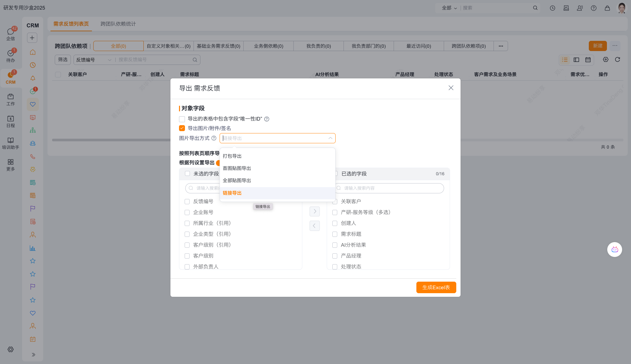Expand the CRM sidebar double-chevron
Image resolution: width=631 pixels, height=364 pixels.
pyautogui.click(x=33, y=355)
